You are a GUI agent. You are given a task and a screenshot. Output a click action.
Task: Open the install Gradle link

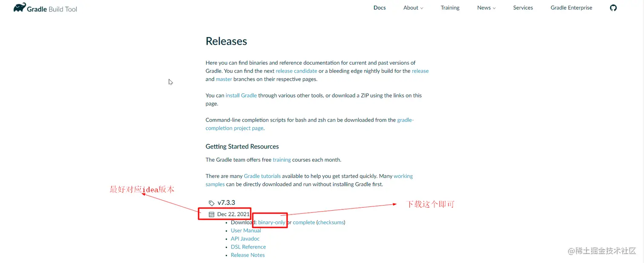[x=241, y=95]
